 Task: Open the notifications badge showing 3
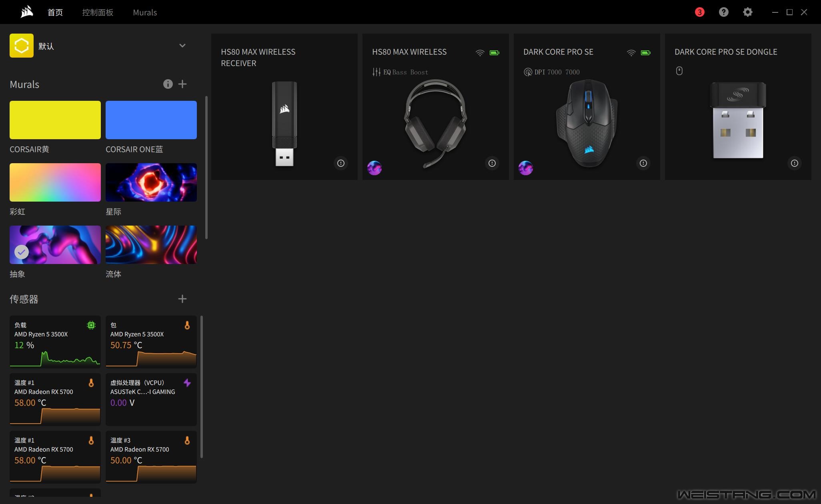(x=699, y=12)
